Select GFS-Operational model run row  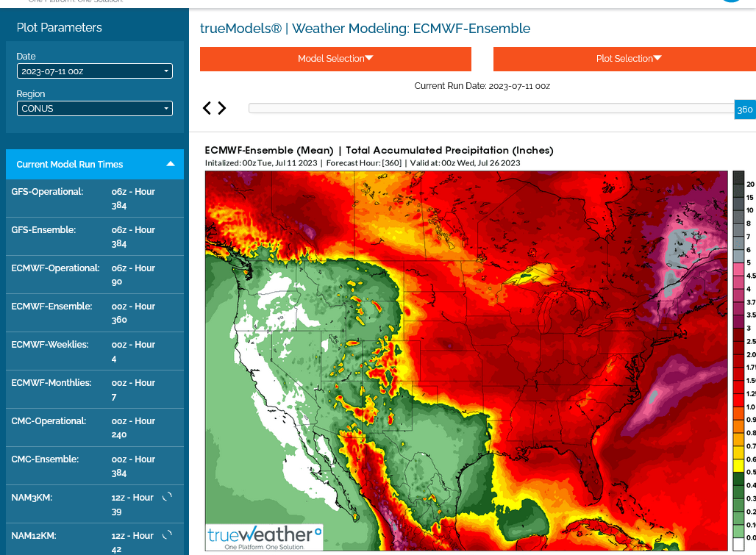(x=95, y=198)
